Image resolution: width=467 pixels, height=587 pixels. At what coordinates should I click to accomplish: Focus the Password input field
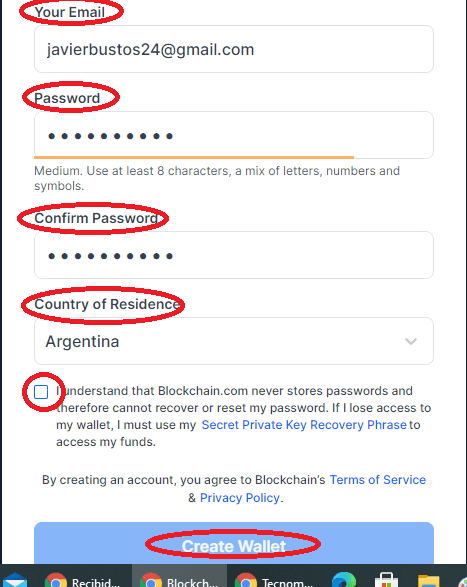click(x=234, y=135)
